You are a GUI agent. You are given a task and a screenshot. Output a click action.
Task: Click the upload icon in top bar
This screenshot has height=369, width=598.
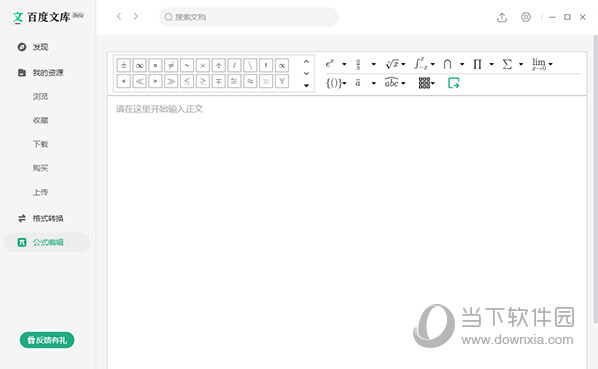coord(502,17)
